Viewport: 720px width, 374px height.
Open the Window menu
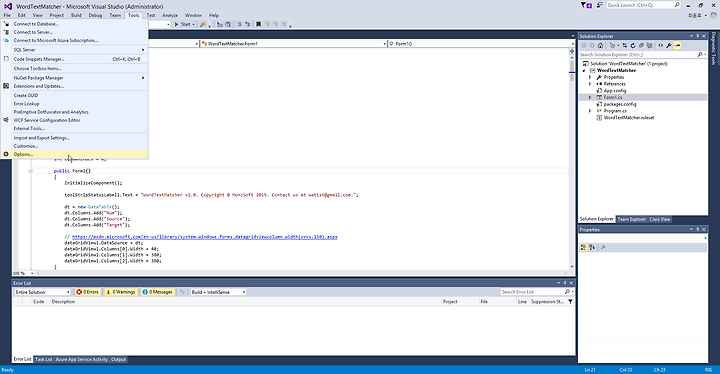pos(193,15)
